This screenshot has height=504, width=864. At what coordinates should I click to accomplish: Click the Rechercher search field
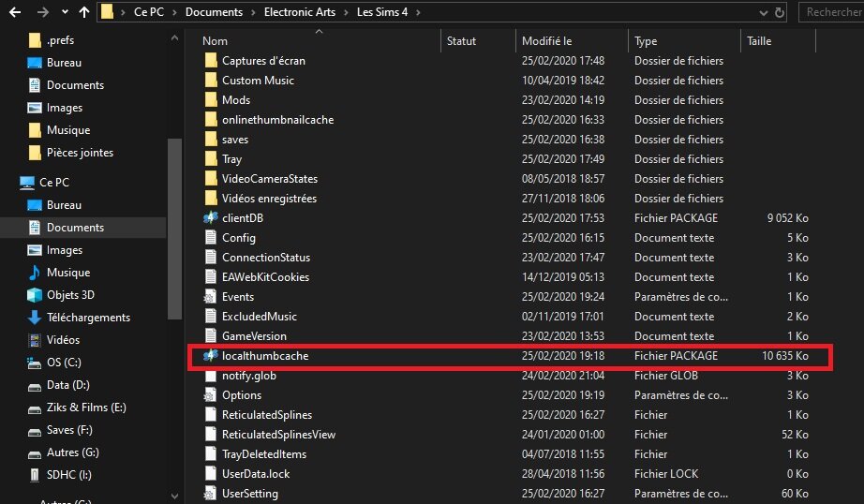tap(832, 13)
